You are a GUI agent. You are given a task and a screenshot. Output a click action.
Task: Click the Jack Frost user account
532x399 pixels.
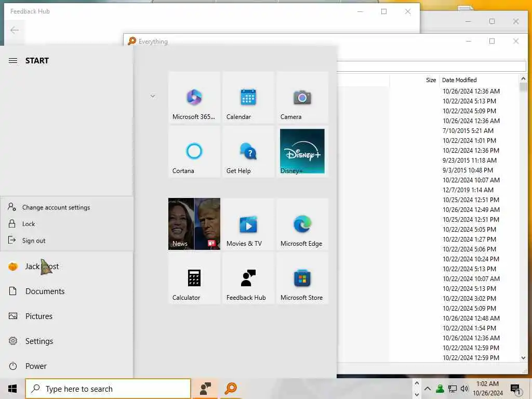click(66, 267)
